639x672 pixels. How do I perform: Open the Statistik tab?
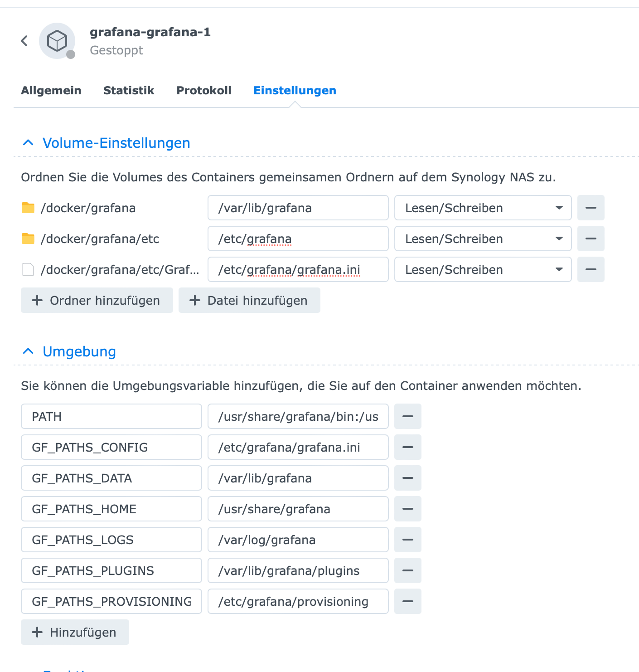[x=129, y=90]
